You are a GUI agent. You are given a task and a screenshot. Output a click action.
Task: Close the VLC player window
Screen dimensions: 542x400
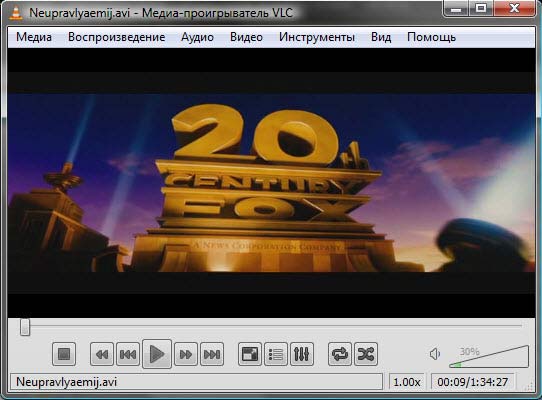[x=515, y=8]
